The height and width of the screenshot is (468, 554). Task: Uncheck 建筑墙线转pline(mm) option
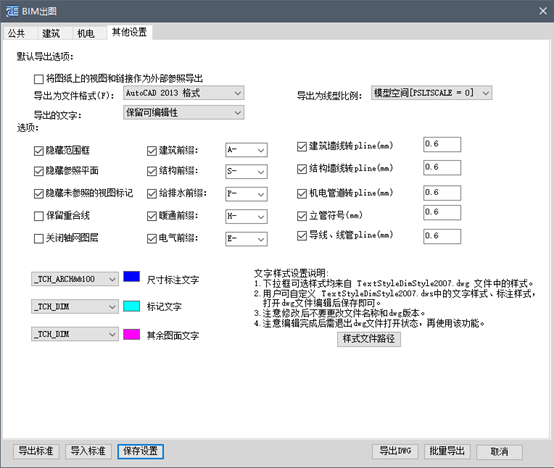pos(302,146)
